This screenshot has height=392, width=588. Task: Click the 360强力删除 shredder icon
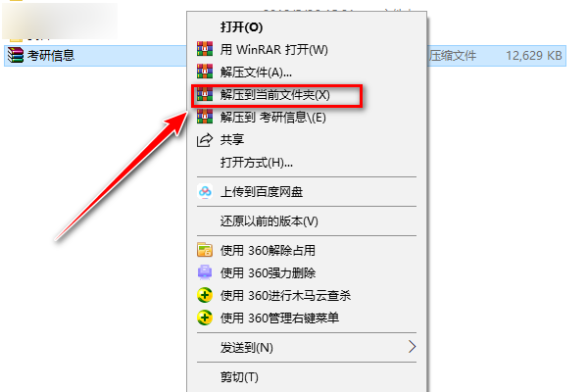(205, 272)
